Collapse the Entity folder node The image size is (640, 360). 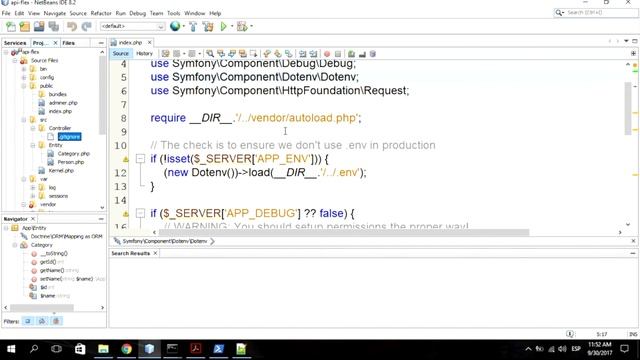tap(33, 145)
